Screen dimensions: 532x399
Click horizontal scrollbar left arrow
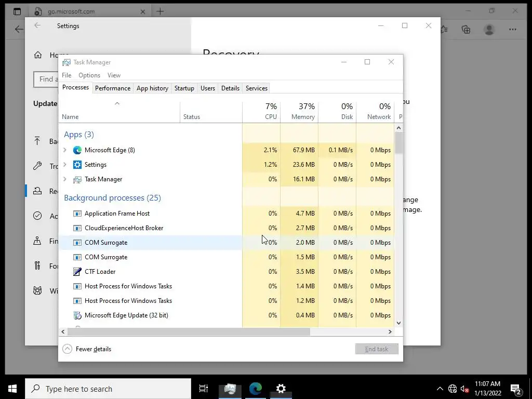[63, 331]
